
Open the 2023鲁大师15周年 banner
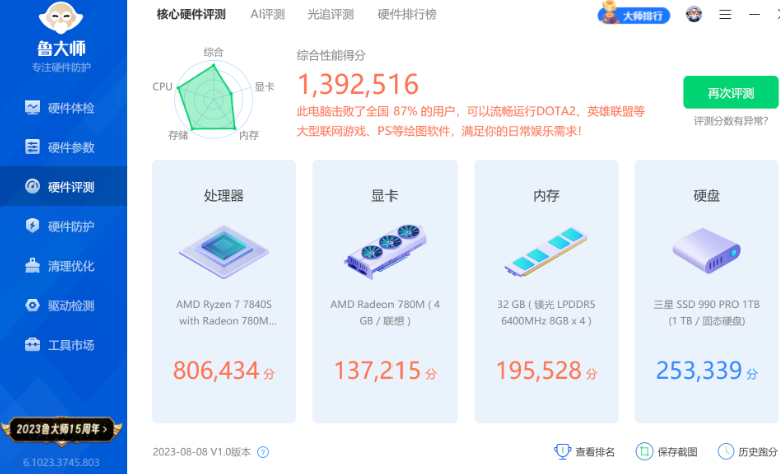pos(62,429)
